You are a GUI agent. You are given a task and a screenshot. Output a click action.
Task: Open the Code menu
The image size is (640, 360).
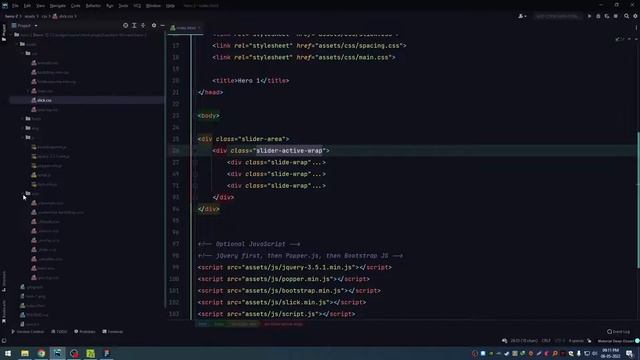pos(76,6)
